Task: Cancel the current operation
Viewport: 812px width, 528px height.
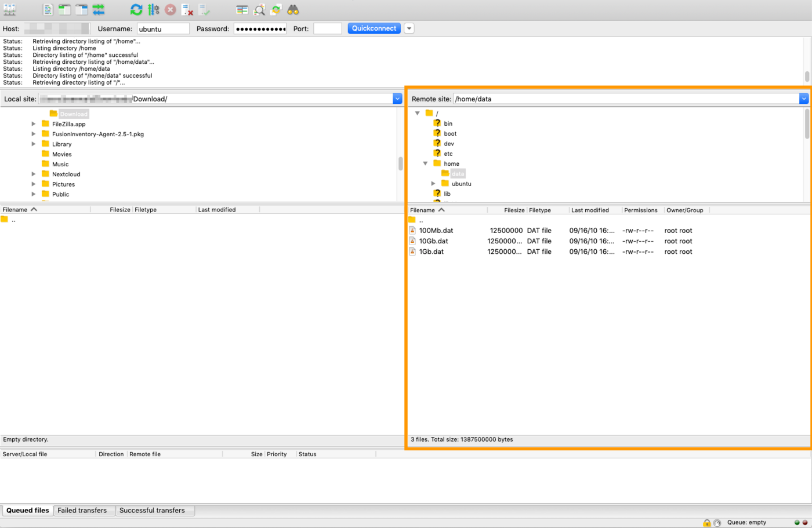Action: [x=171, y=9]
